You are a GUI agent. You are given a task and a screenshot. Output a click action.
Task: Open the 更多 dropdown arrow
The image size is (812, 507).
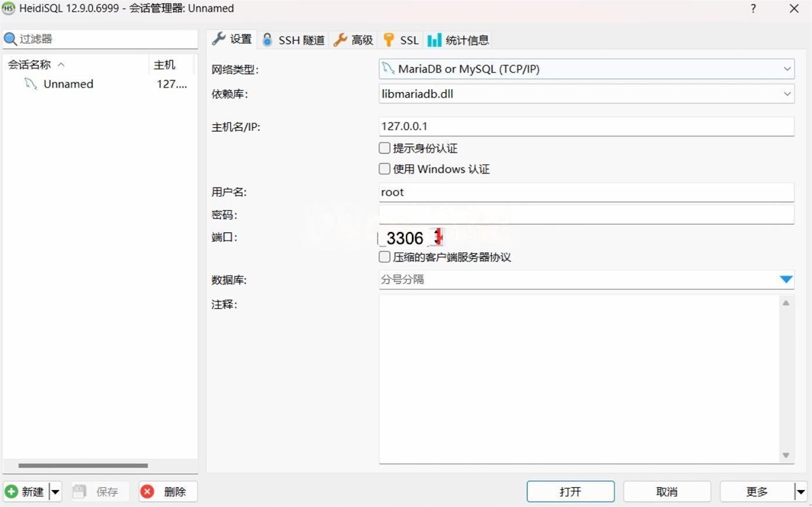tap(801, 492)
